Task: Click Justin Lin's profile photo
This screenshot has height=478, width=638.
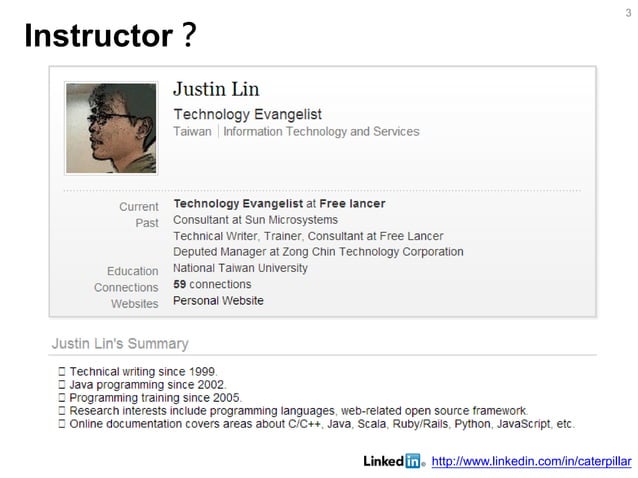Action: (111, 128)
